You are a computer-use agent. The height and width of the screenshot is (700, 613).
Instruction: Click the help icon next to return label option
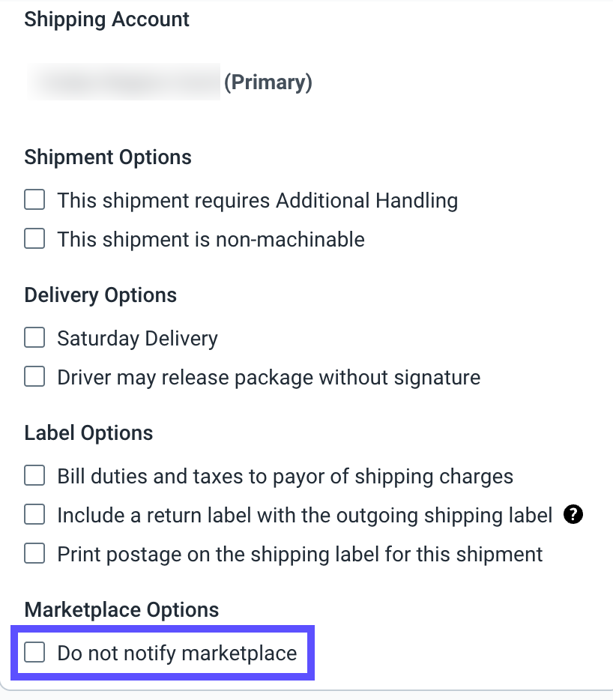coord(573,515)
